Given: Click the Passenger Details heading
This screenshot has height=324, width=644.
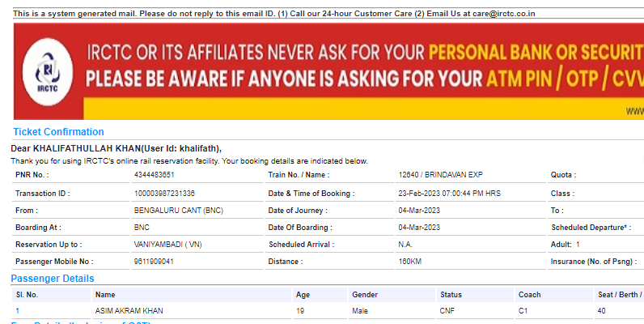Looking at the screenshot, I should (53, 279).
